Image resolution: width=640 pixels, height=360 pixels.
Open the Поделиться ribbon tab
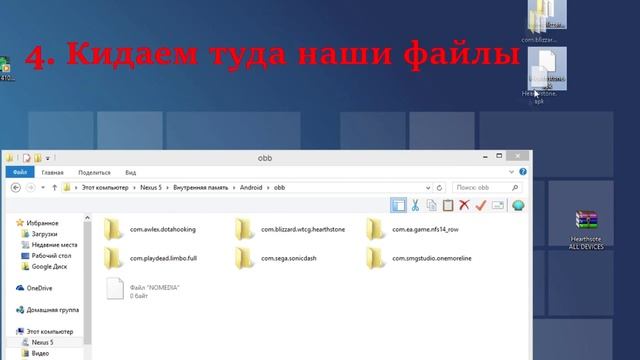(94, 173)
